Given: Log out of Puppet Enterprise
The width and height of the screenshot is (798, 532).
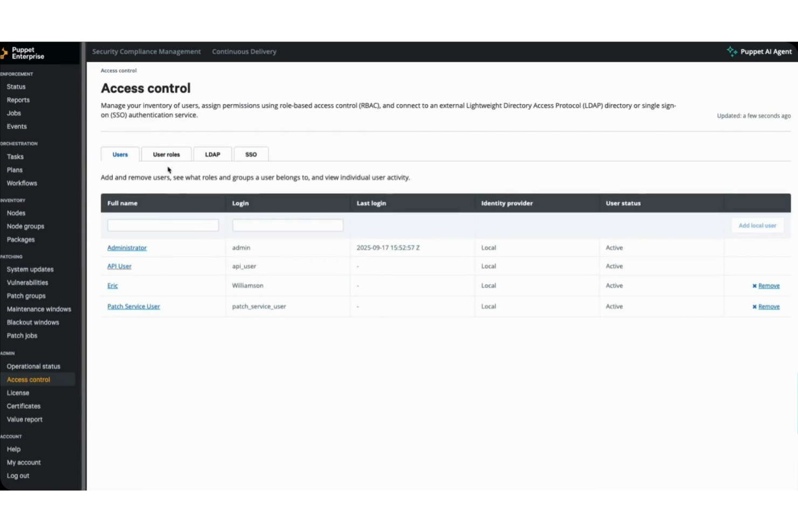Looking at the screenshot, I should [18, 475].
